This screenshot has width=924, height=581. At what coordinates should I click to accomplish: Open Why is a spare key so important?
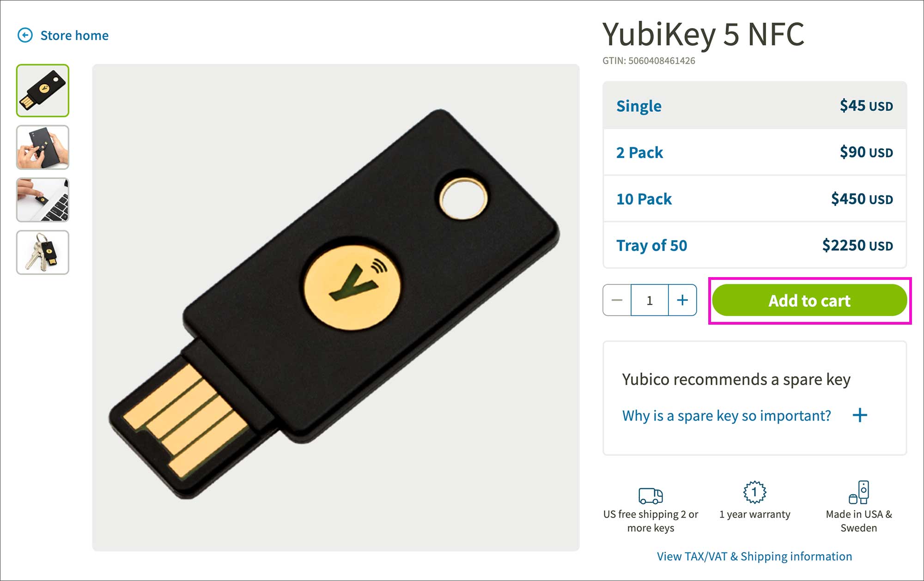[726, 416]
